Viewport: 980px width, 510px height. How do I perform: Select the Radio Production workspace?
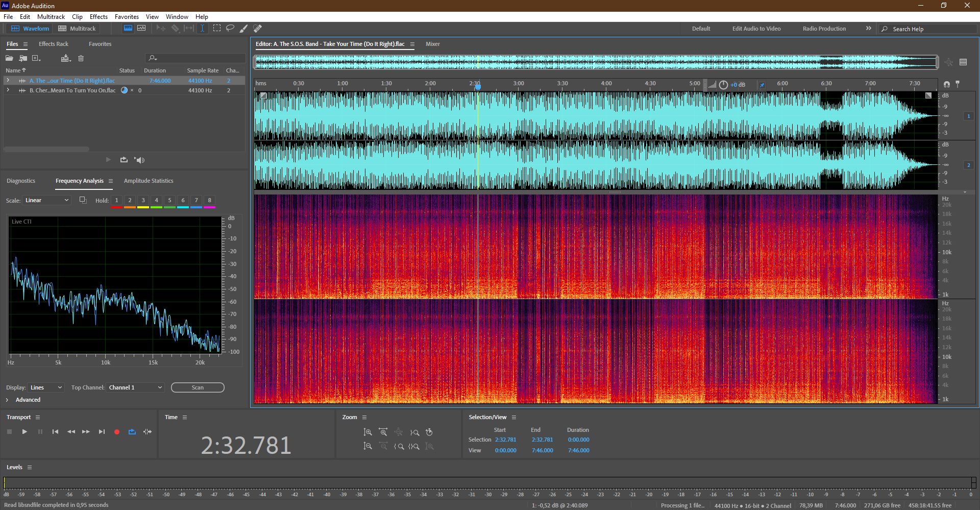click(824, 29)
